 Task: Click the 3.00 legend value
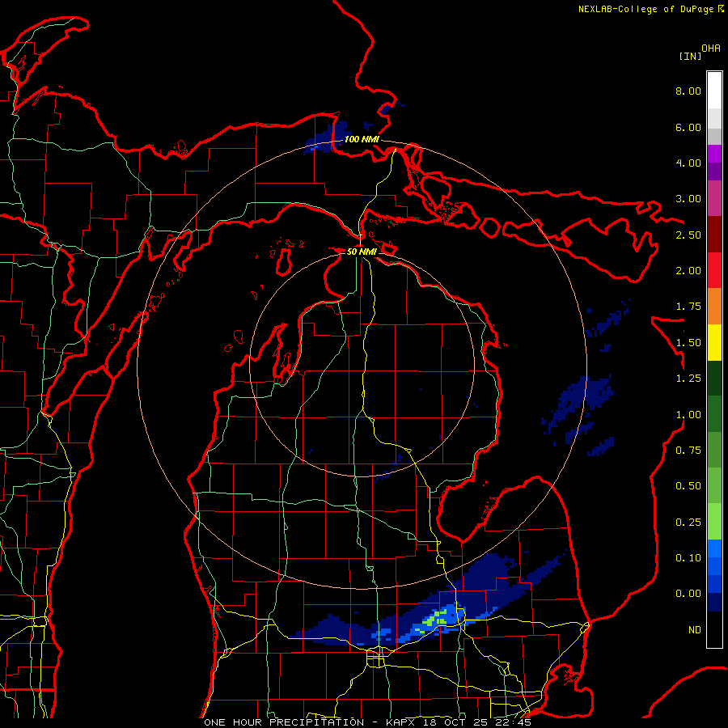tap(688, 199)
